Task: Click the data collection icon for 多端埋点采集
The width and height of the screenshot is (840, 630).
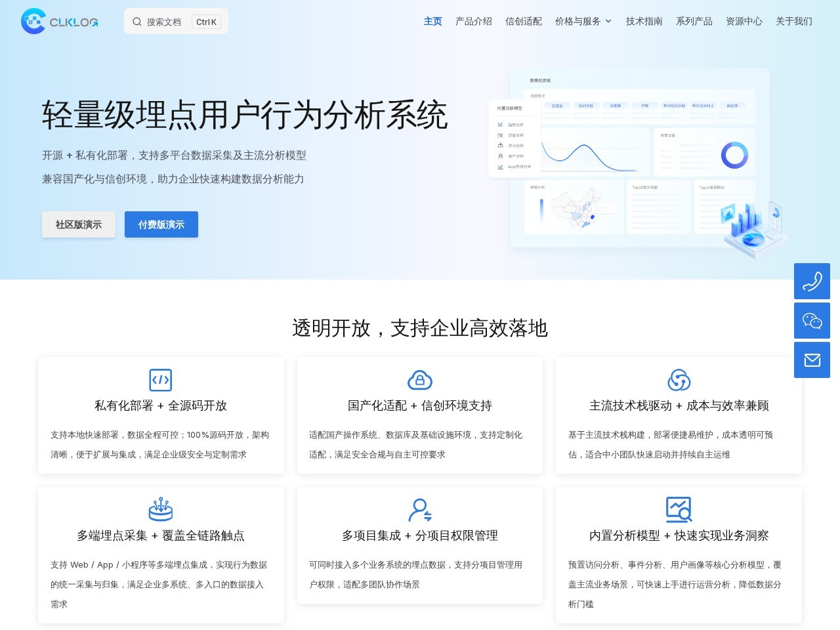Action: pyautogui.click(x=161, y=509)
